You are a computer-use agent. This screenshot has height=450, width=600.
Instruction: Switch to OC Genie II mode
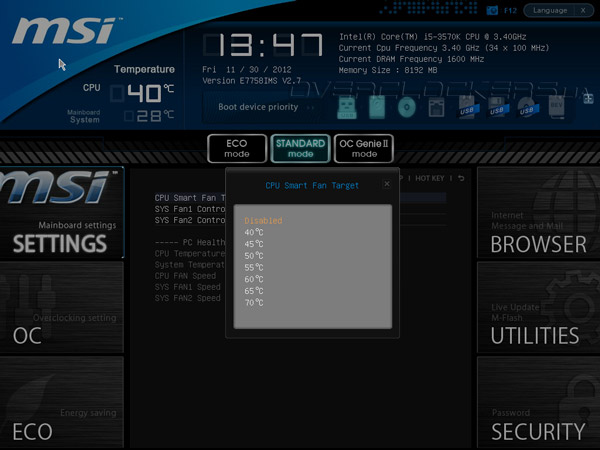tap(364, 148)
